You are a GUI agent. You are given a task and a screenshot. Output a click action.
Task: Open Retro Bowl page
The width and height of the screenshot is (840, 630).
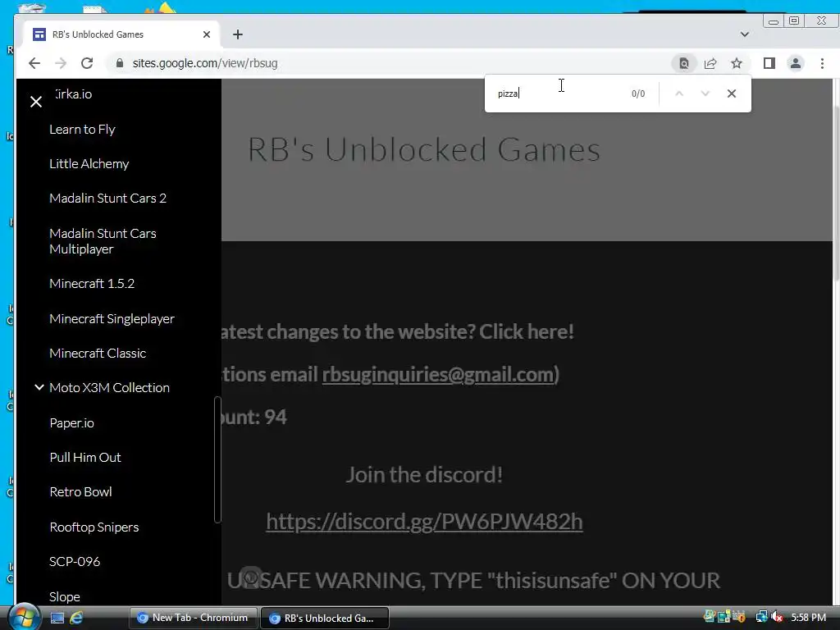pyautogui.click(x=80, y=492)
